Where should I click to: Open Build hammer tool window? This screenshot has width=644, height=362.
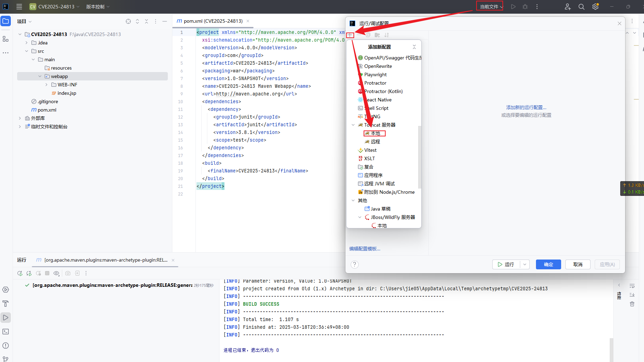pyautogui.click(x=6, y=304)
